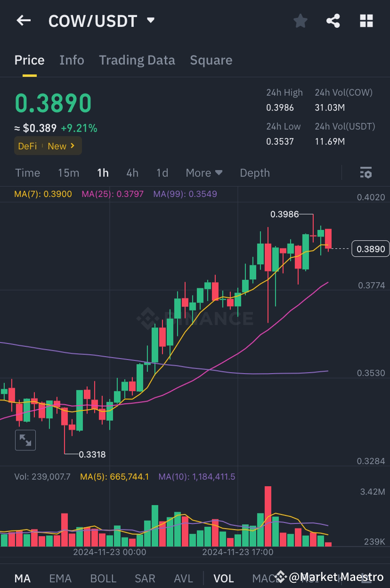This screenshot has width=390, height=588.
Task: Switch chart overlay to EMA
Action: [x=60, y=578]
